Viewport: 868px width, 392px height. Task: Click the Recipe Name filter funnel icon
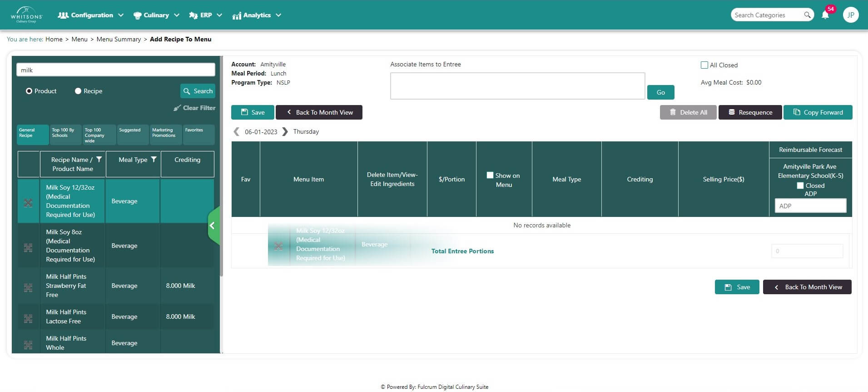pyautogui.click(x=99, y=160)
